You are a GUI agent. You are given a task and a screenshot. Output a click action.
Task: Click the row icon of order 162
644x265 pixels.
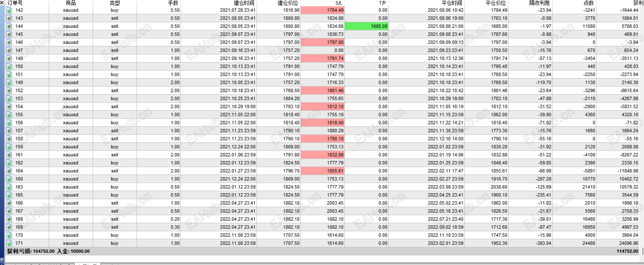click(9, 163)
